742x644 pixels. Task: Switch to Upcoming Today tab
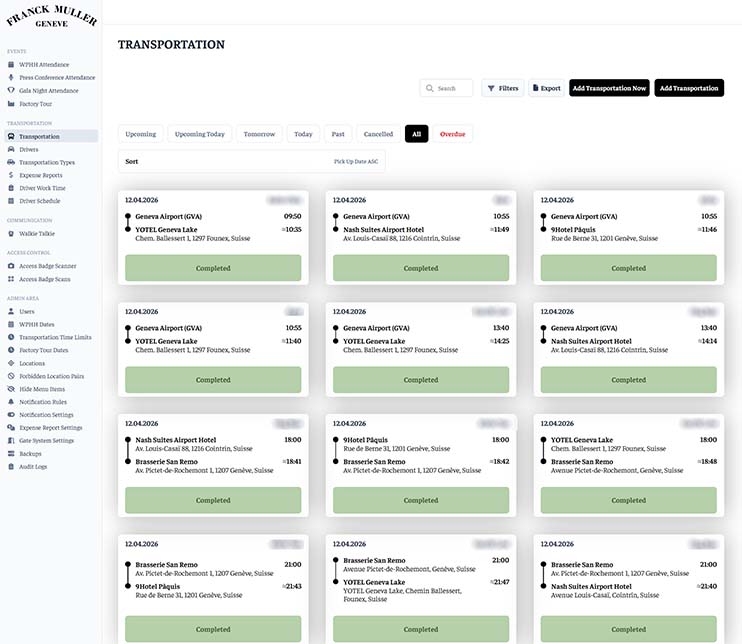tap(200, 134)
